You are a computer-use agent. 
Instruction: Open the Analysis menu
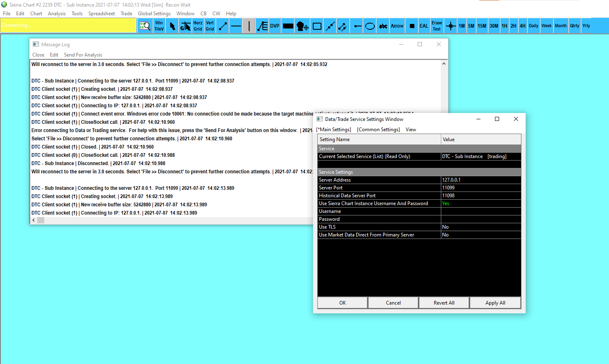[x=57, y=14]
